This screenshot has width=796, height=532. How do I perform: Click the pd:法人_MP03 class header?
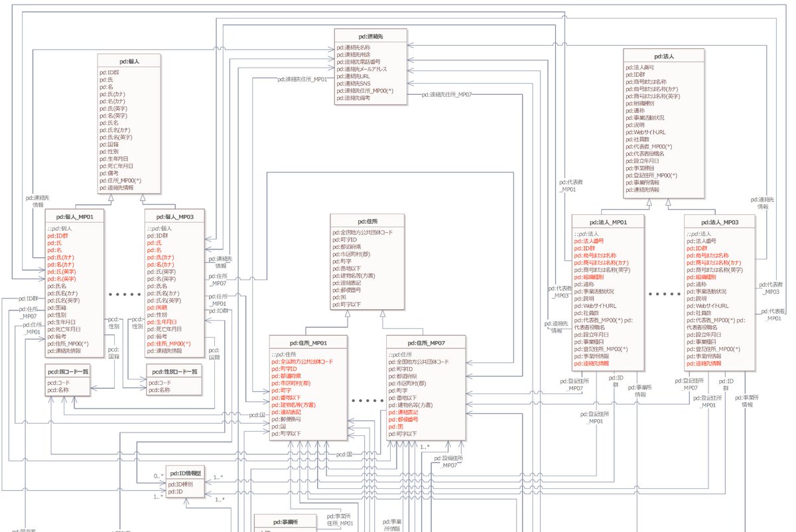pyautogui.click(x=720, y=222)
